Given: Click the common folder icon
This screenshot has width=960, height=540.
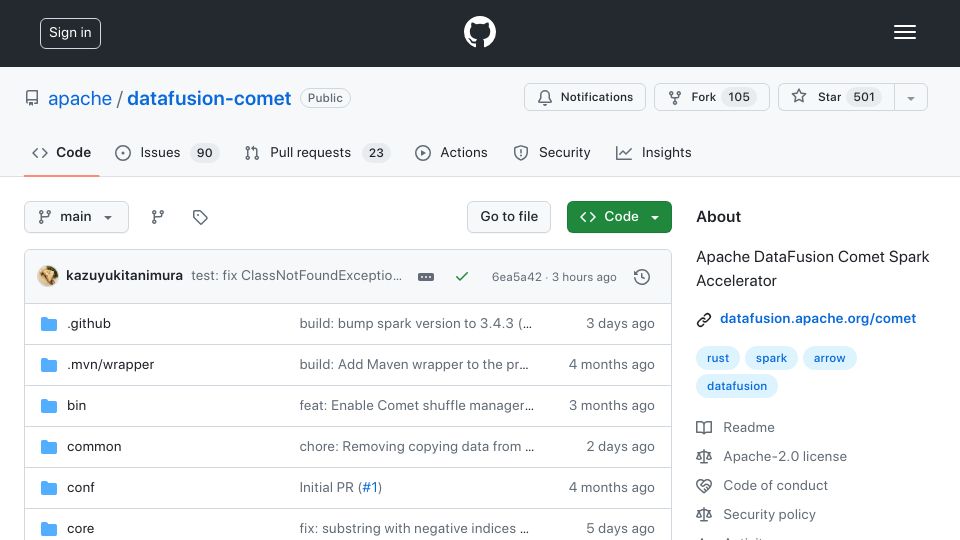Looking at the screenshot, I should [49, 447].
